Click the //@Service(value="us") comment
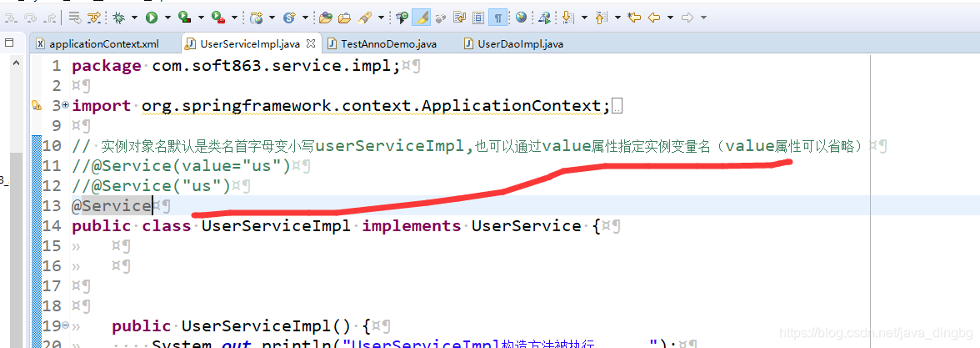The height and width of the screenshot is (348, 980). [182, 166]
